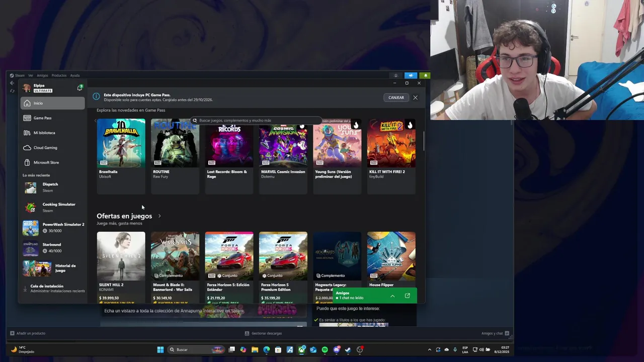This screenshot has width=644, height=362.
Task: Collapse the Amigos chat popup chevron
Action: pos(392,296)
